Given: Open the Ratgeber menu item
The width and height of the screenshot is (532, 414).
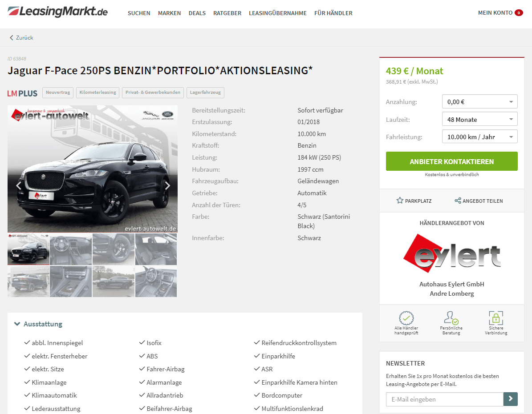Looking at the screenshot, I should pyautogui.click(x=227, y=13).
